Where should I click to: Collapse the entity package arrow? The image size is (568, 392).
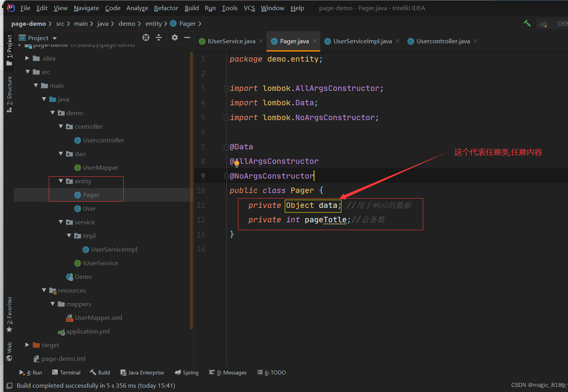(60, 181)
